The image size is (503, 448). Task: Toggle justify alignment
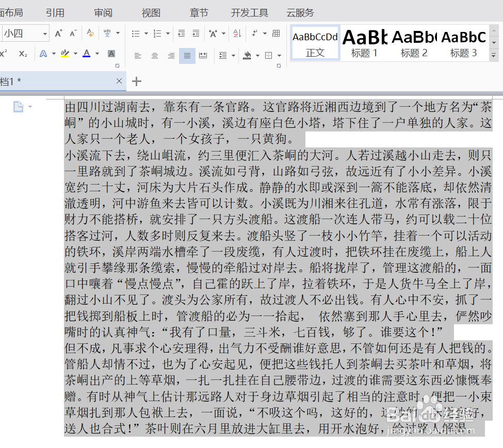(187, 56)
